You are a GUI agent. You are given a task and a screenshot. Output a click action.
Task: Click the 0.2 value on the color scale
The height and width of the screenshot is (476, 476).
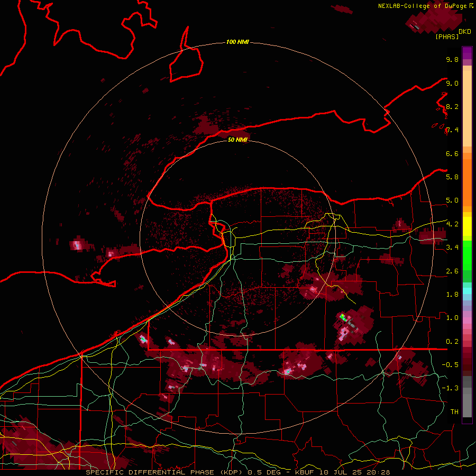[452, 342]
